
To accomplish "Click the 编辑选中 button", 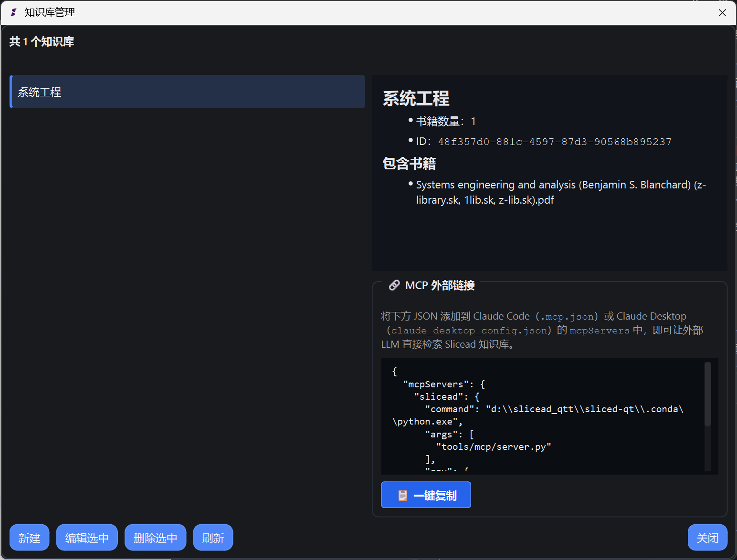I will [x=87, y=538].
